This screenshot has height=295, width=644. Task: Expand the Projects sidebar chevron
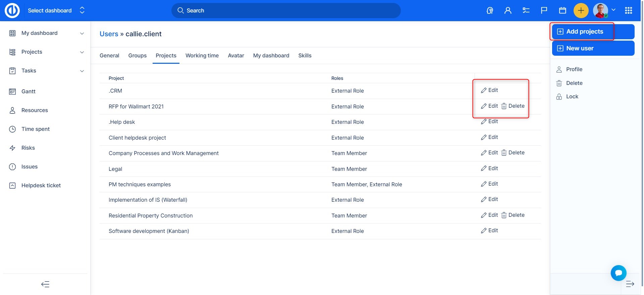tap(82, 52)
